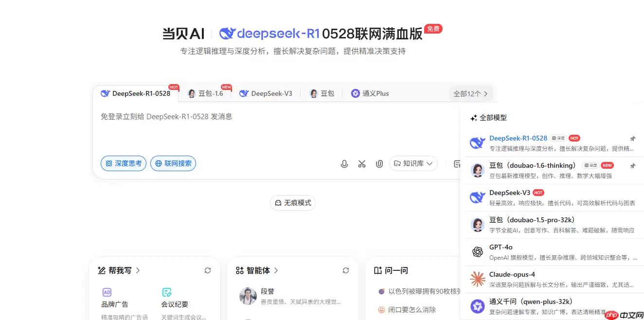644x320 pixels.
Task: Click the 会议纪要 meeting notes icon
Action: 167,292
